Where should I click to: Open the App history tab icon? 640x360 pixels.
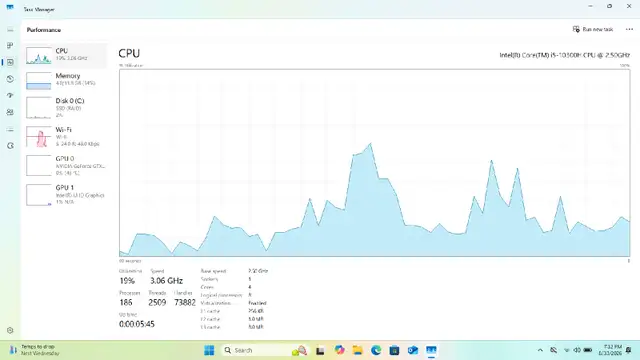(x=10, y=79)
